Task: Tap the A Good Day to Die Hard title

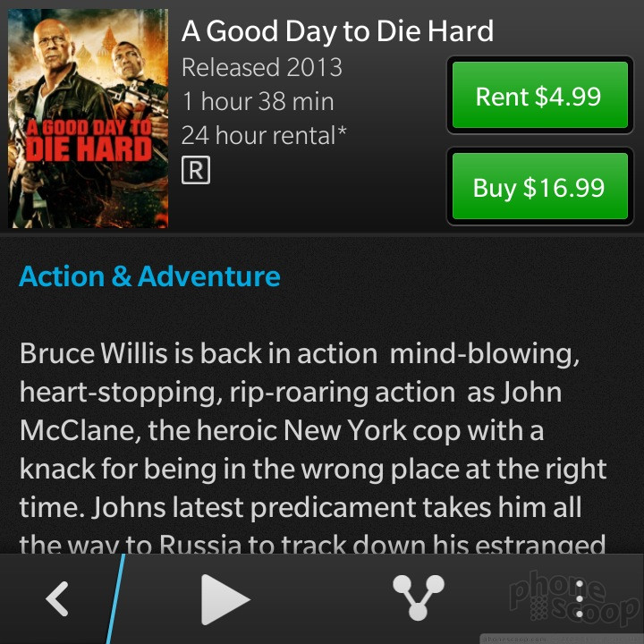Action: [x=337, y=31]
